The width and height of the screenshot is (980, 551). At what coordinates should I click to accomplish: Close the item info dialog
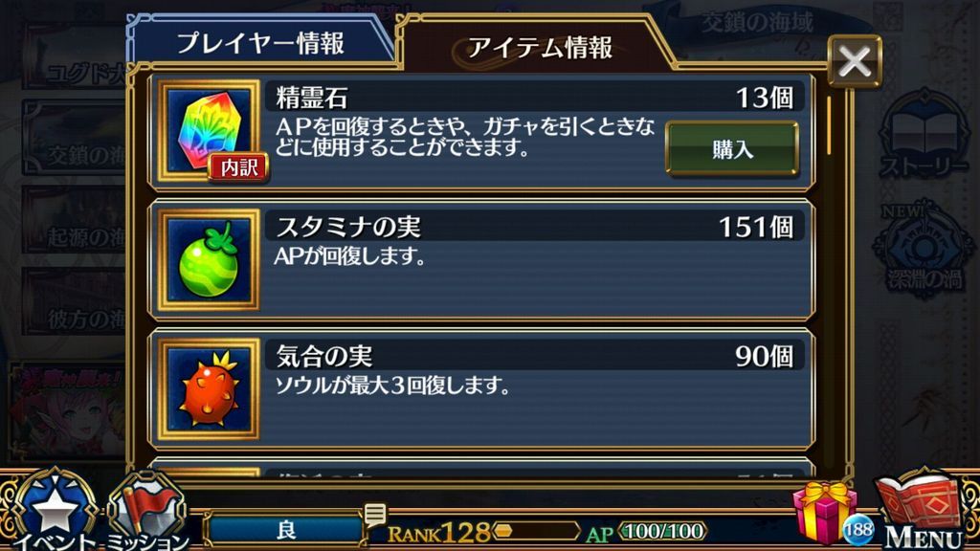point(855,61)
